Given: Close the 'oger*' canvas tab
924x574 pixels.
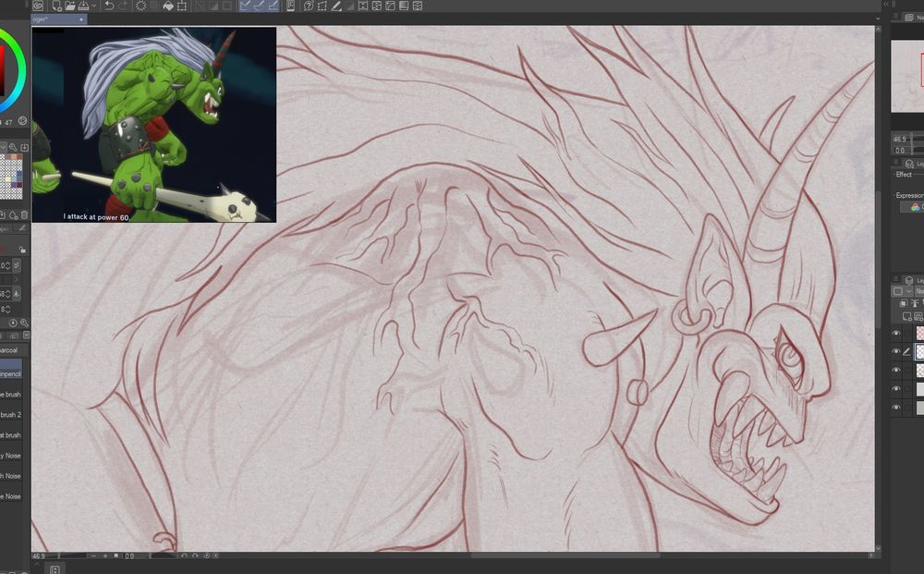Looking at the screenshot, I should [x=81, y=19].
